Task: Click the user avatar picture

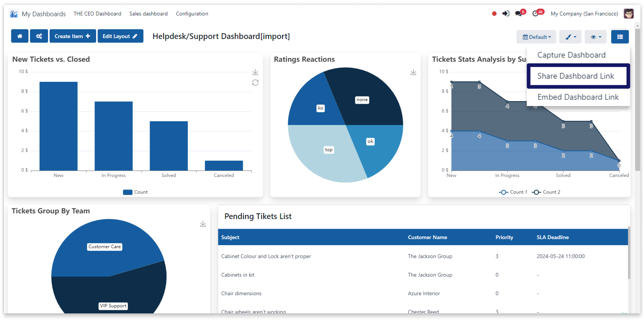Action: click(x=629, y=13)
